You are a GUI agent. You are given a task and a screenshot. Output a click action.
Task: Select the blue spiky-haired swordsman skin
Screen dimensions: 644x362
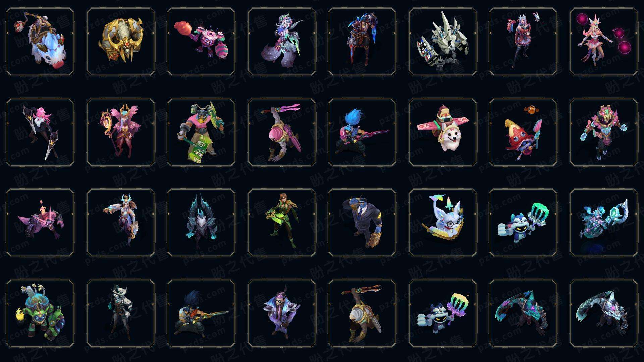[362, 132]
